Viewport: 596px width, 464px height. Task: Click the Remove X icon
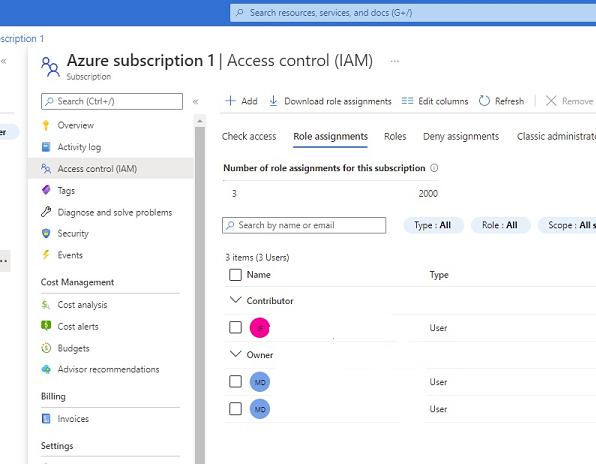pyautogui.click(x=551, y=101)
